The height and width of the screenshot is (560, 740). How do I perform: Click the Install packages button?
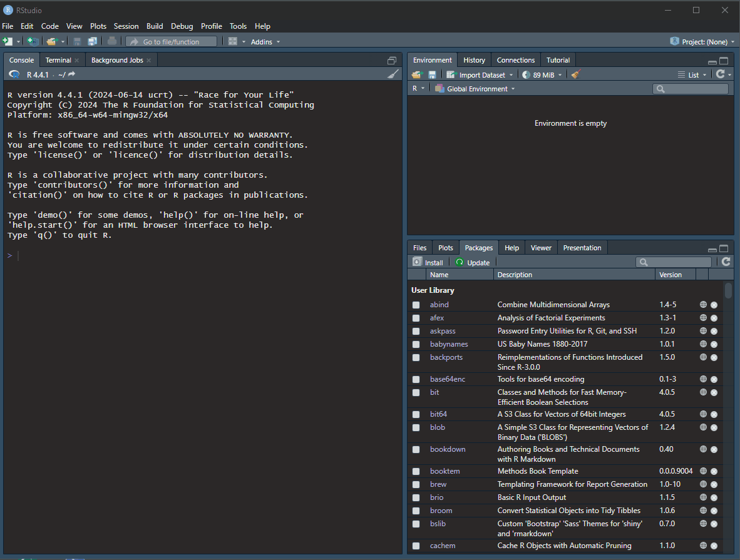tap(428, 262)
